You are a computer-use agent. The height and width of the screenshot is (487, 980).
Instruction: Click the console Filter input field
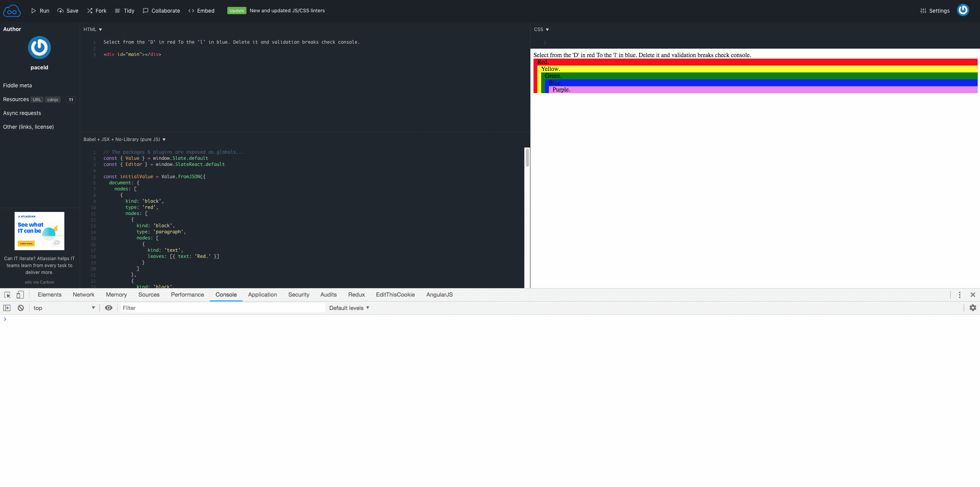[222, 308]
